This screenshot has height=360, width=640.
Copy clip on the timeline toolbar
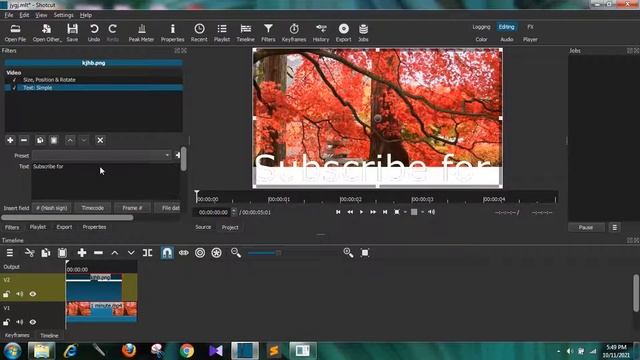click(x=46, y=253)
